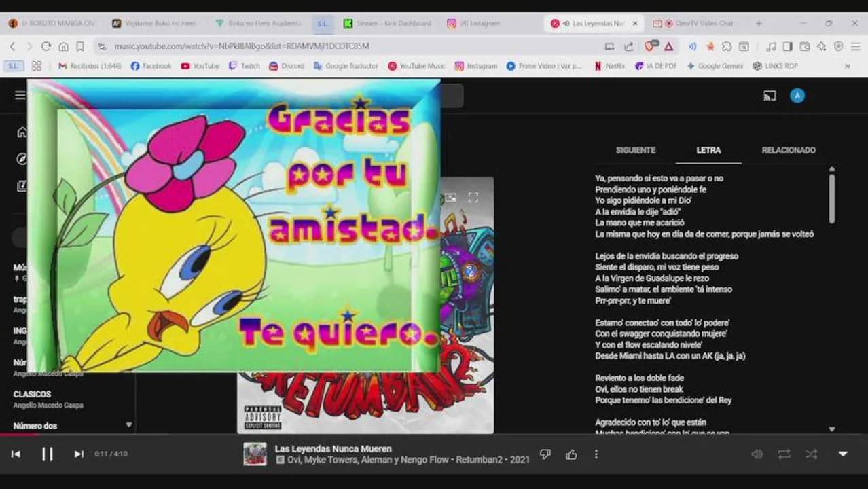Click the share page icon in address bar

pyautogui.click(x=629, y=46)
